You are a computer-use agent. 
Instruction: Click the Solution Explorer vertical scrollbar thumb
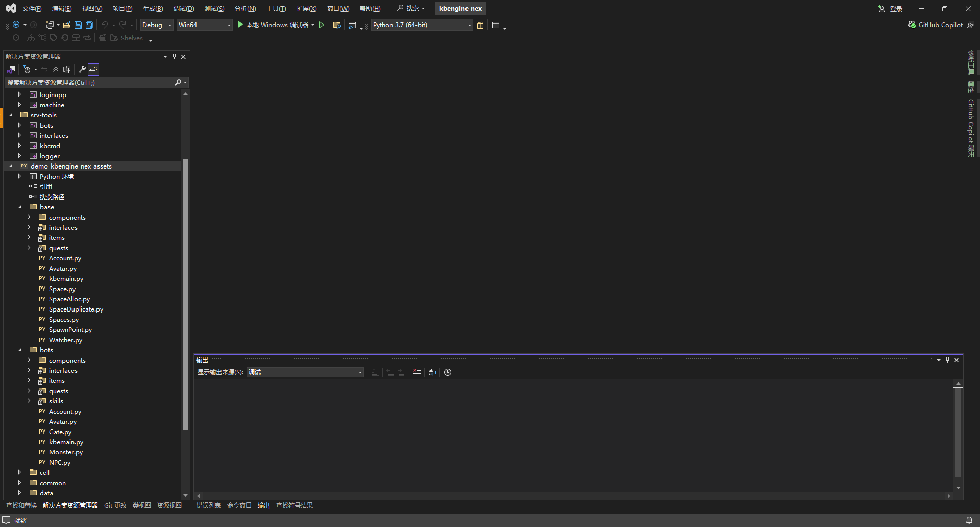(185, 294)
